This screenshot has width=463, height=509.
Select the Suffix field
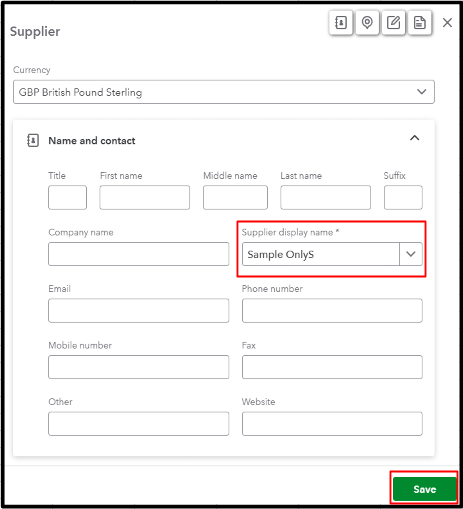pos(403,197)
